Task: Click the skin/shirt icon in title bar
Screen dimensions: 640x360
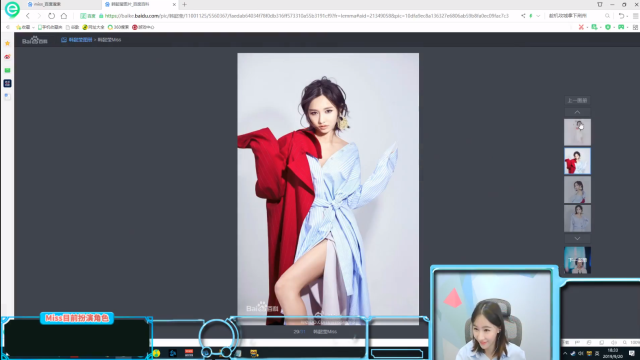Action: coord(600,4)
